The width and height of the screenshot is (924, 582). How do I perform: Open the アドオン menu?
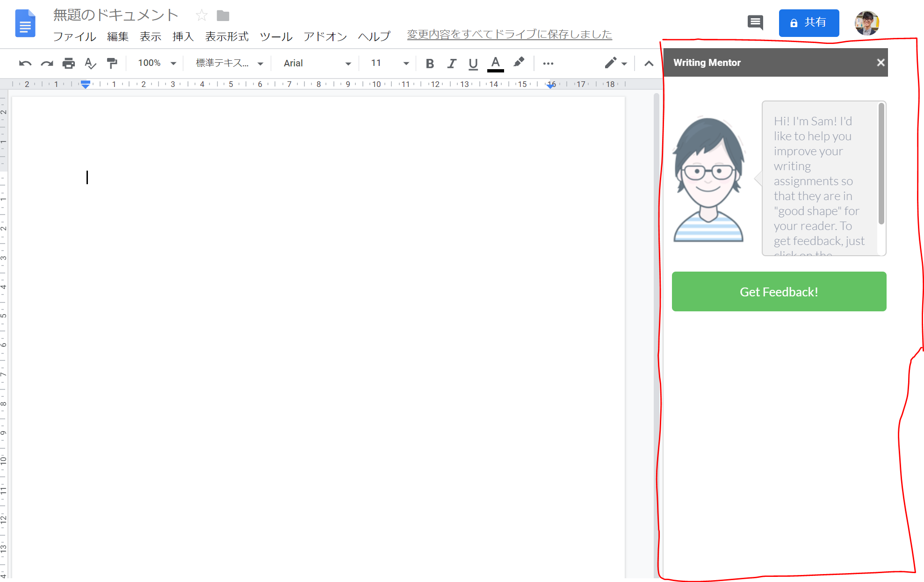pyautogui.click(x=325, y=36)
